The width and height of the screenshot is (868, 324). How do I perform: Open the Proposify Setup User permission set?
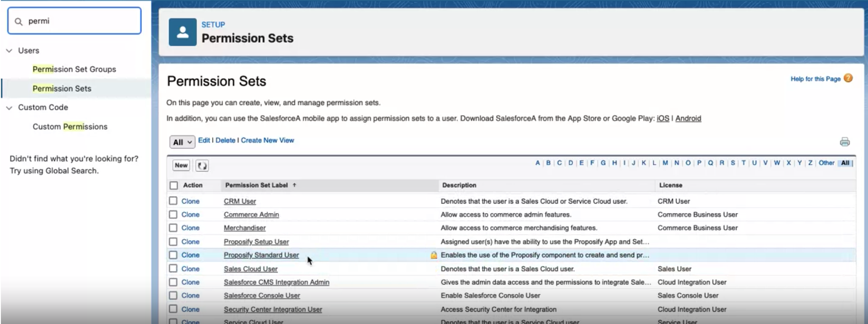[x=256, y=242]
